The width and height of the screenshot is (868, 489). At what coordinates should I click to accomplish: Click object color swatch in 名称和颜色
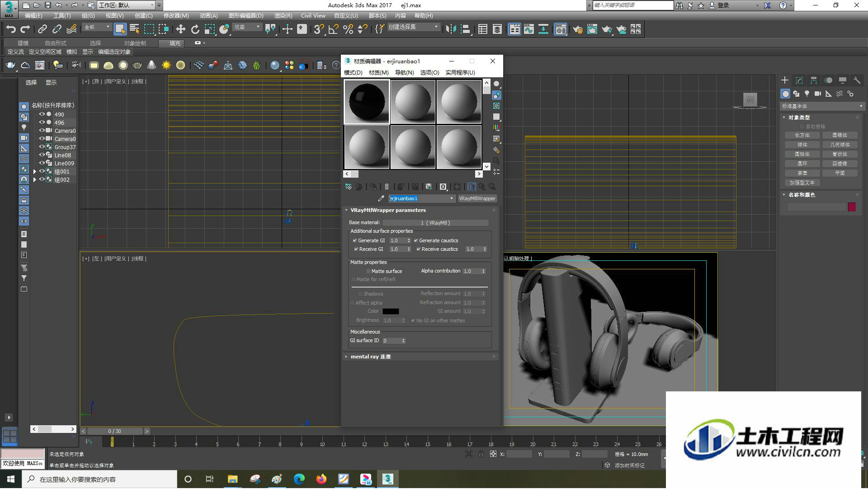[x=852, y=207]
